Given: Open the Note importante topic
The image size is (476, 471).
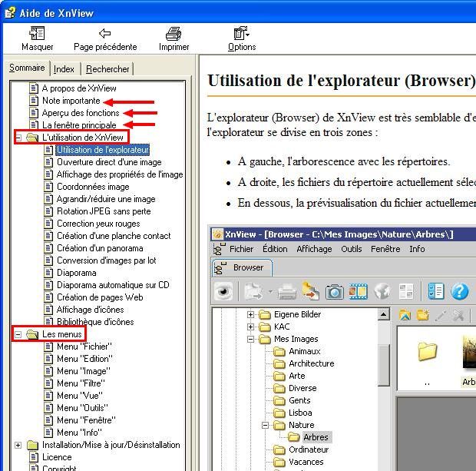Looking at the screenshot, I should [x=71, y=101].
